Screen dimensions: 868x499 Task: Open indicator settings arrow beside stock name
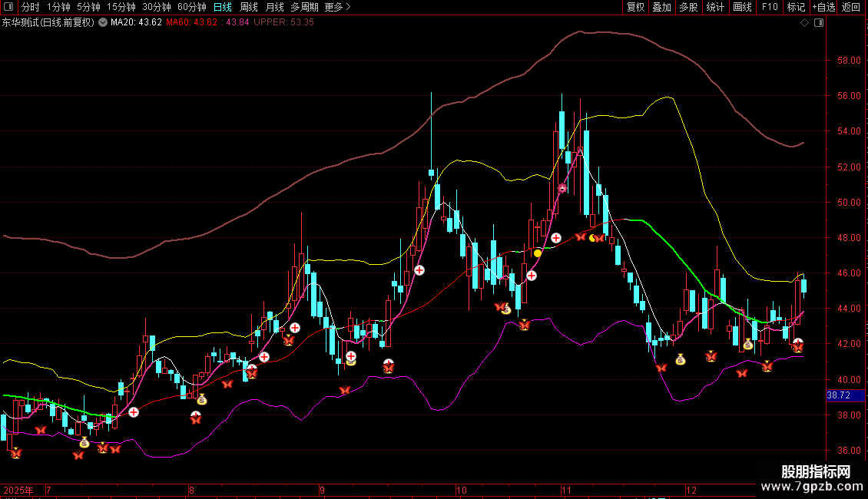click(x=103, y=22)
